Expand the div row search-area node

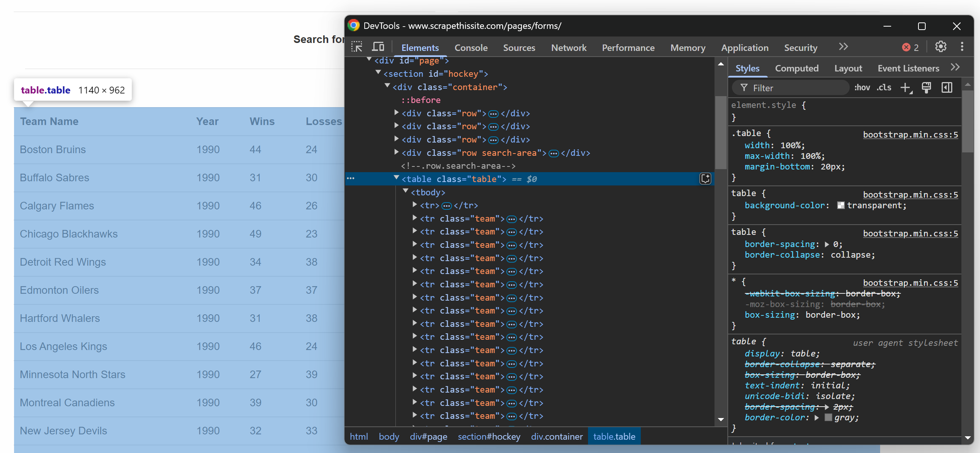(x=397, y=152)
